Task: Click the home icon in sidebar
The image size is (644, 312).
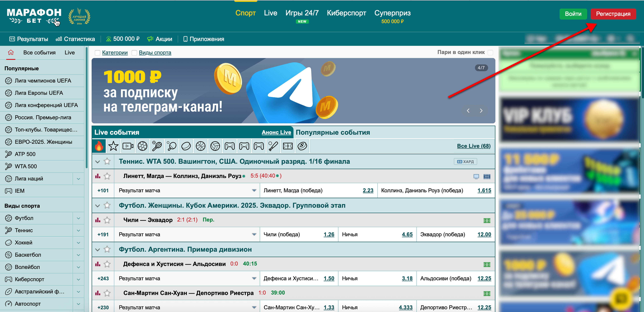Action: [11, 52]
